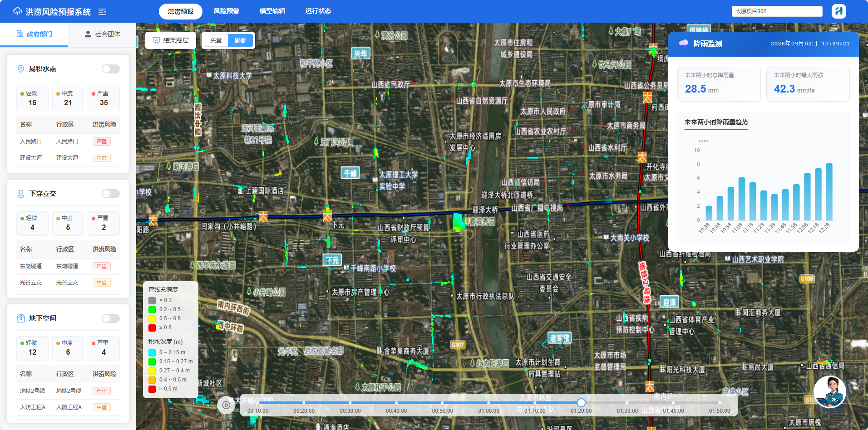Enable the 易积水点 layer switch
Viewport: 868px width, 430px height.
pos(111,69)
